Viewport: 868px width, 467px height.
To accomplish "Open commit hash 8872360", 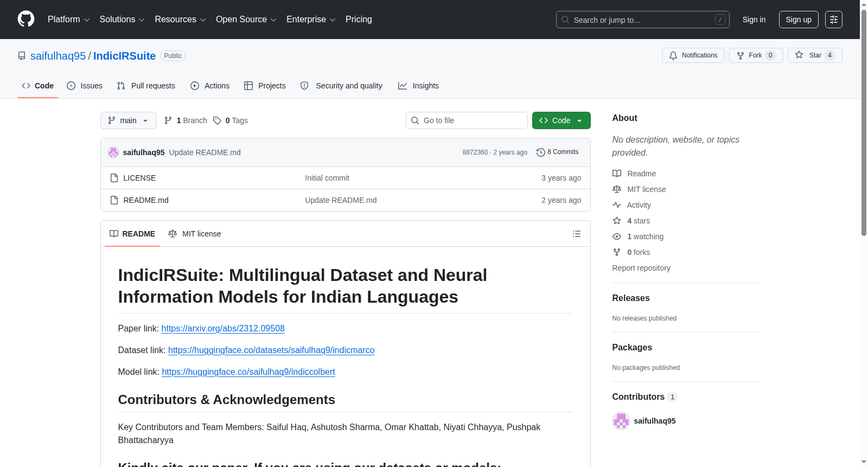I will click(x=475, y=152).
